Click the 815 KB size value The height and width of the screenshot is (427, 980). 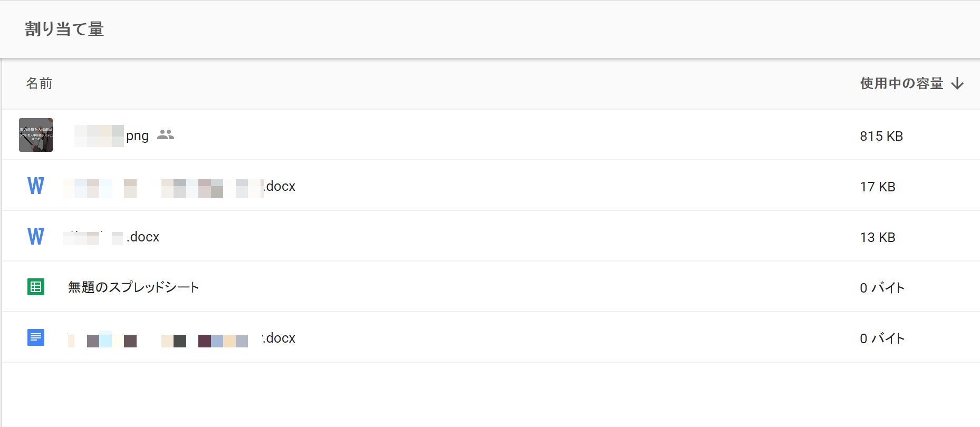[x=881, y=137]
